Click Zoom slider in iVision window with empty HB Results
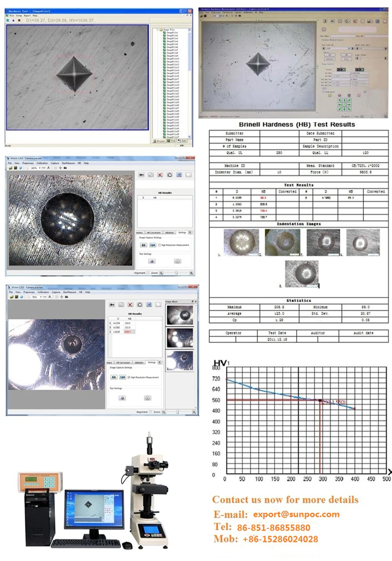 pos(176,273)
